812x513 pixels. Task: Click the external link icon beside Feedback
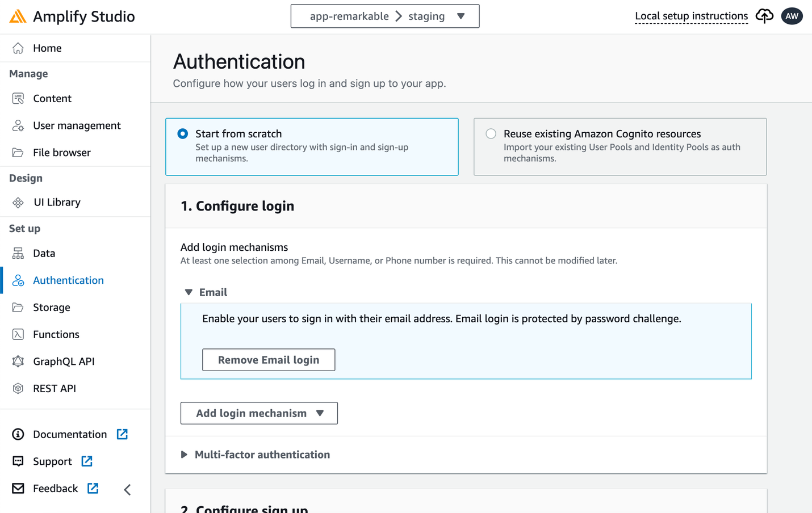[x=93, y=488]
